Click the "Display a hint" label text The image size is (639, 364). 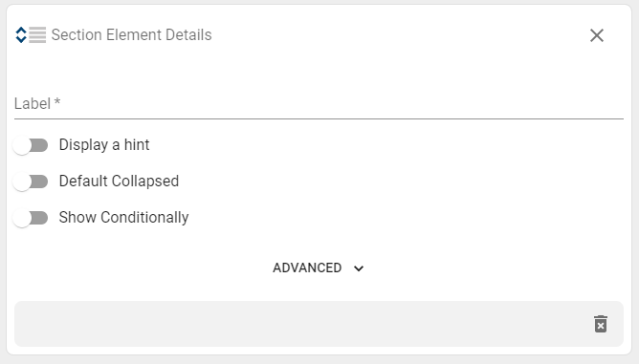pos(104,145)
